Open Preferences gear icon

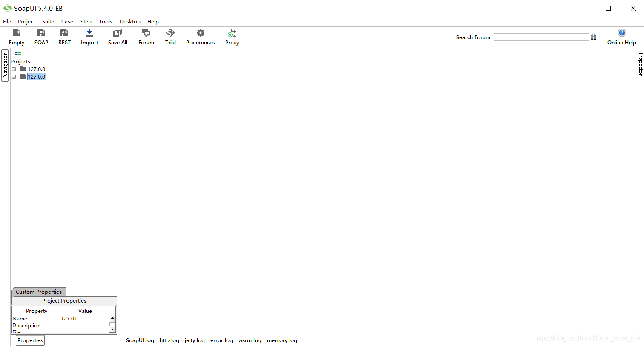[x=201, y=37]
